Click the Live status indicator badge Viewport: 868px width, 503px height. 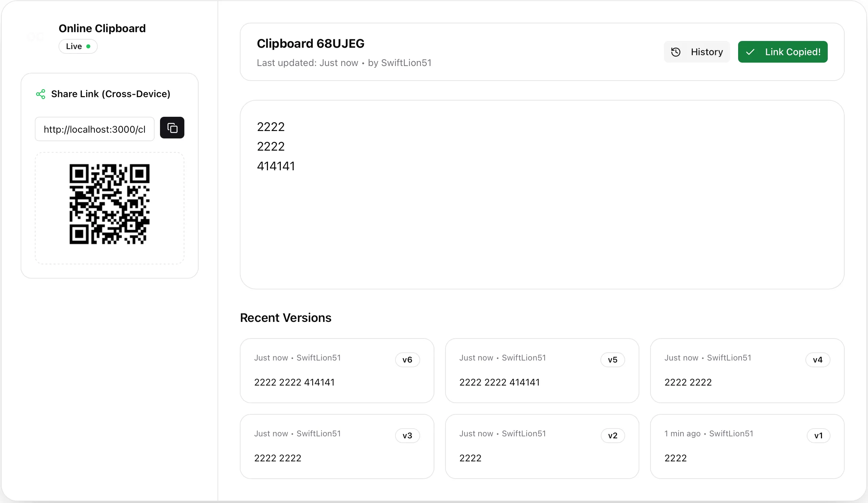[x=78, y=46]
